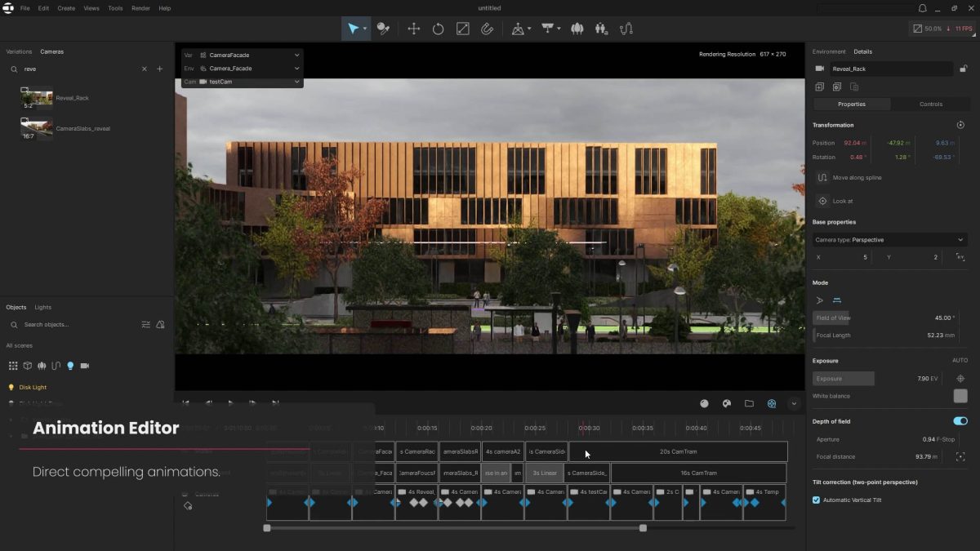Select the Reveal_Rack camera thumbnail
This screenshot has width=980, height=551.
tap(36, 97)
